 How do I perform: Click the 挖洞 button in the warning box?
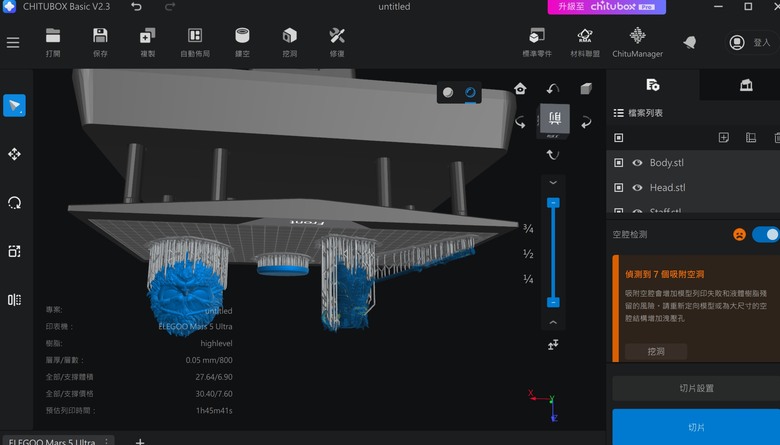point(656,352)
